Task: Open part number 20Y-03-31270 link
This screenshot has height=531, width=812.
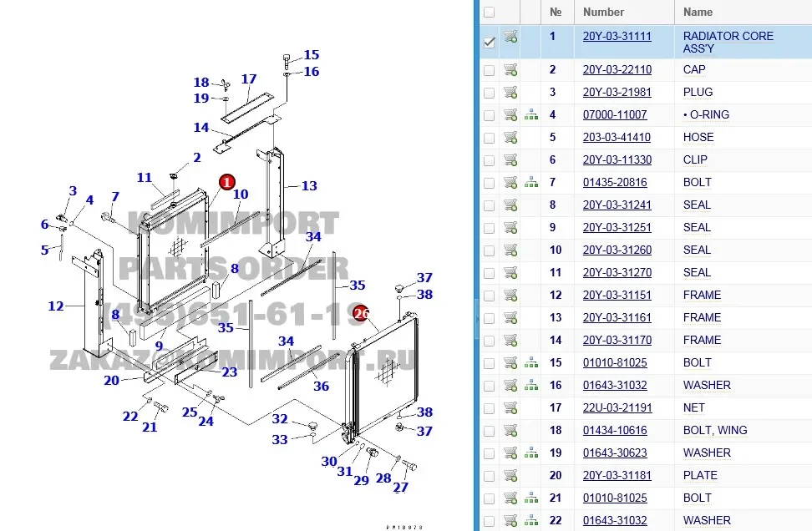Action: pos(617,272)
